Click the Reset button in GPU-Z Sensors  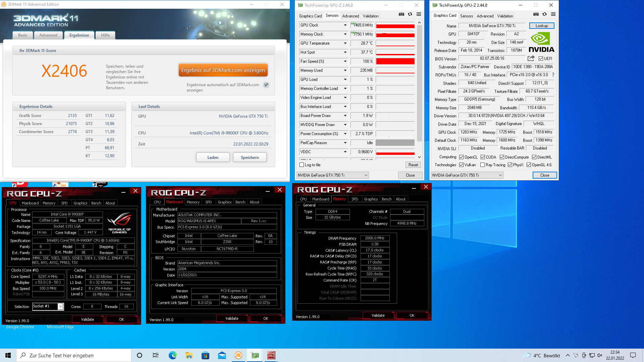pyautogui.click(x=413, y=165)
